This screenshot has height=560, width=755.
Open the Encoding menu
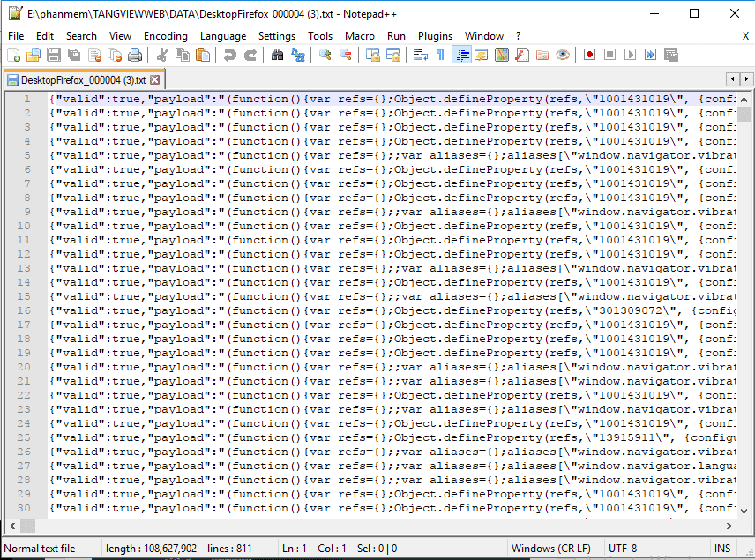[166, 36]
